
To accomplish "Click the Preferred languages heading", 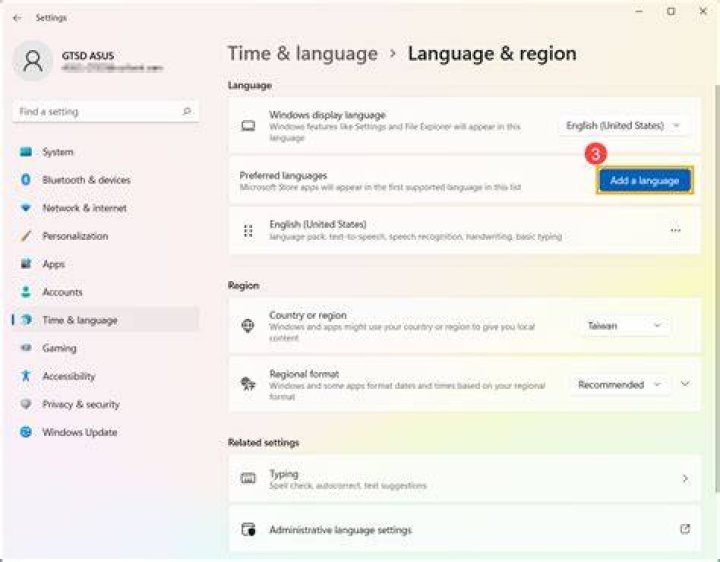I will coord(283,175).
